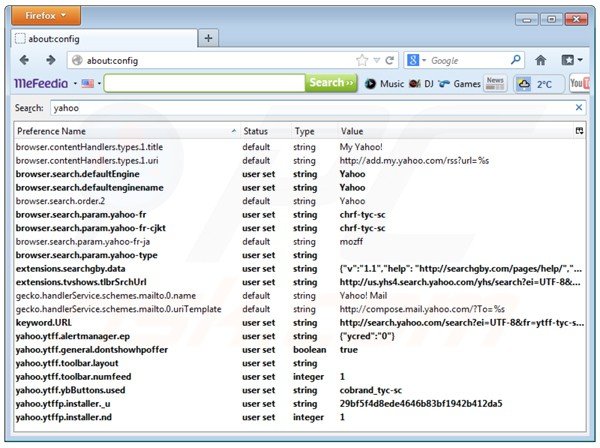Select yahoo.ytff.alertmanager.ep preference
The height and width of the screenshot is (448, 600).
click(300, 336)
